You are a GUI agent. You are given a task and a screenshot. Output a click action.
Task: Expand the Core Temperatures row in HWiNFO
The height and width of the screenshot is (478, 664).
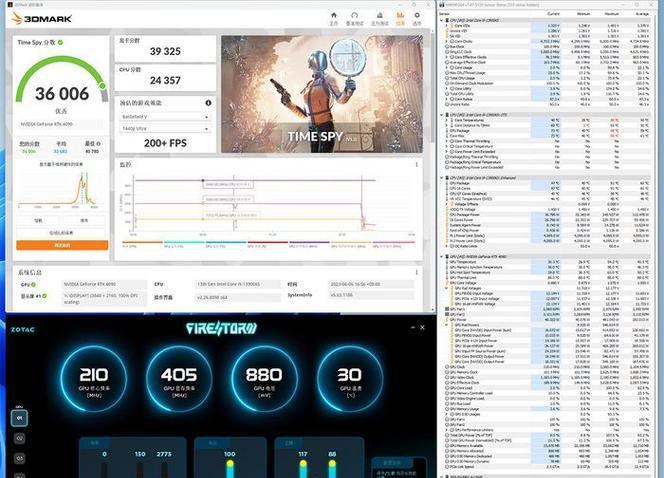pyautogui.click(x=447, y=120)
